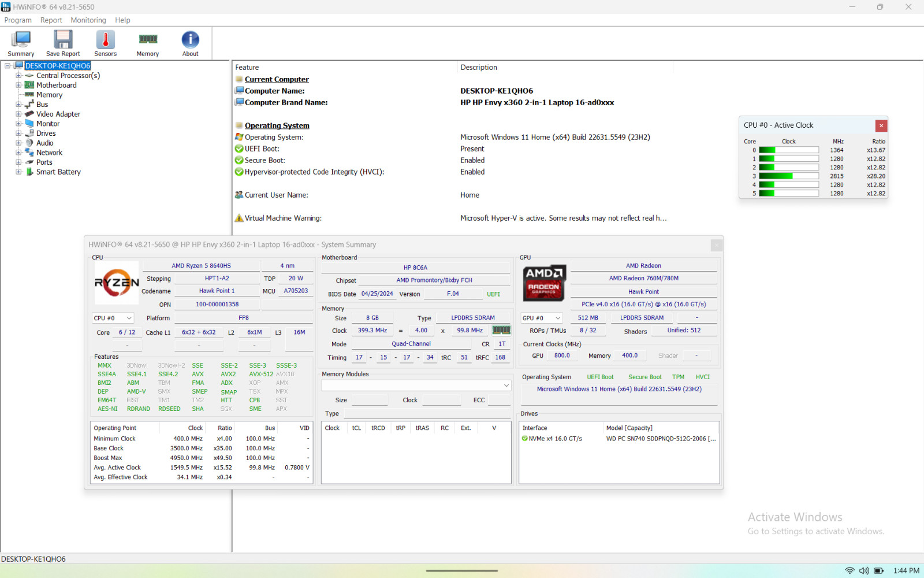The image size is (924, 578).
Task: Click the Computer Name monitor icon
Action: [x=239, y=91]
